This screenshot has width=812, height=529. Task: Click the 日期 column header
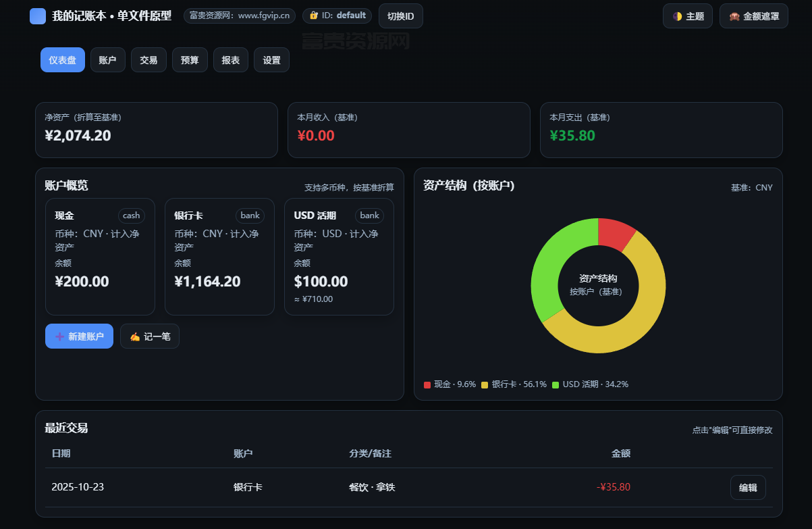pos(61,453)
